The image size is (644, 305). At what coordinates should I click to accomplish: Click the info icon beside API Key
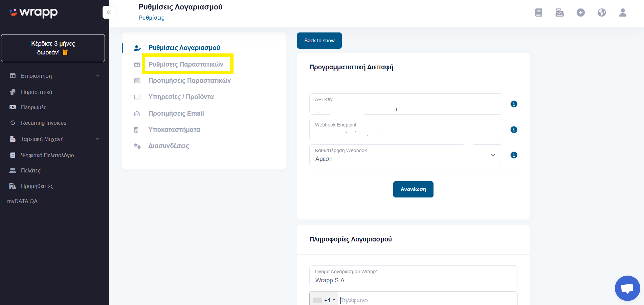[x=514, y=104]
